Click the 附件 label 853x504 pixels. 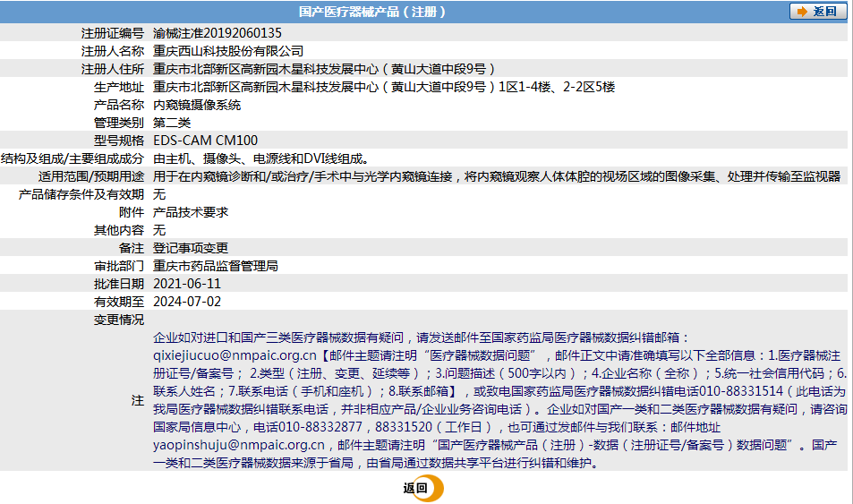pos(131,212)
